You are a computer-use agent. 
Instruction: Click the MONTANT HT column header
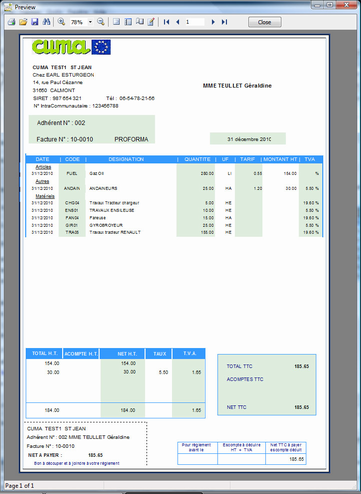coord(280,159)
